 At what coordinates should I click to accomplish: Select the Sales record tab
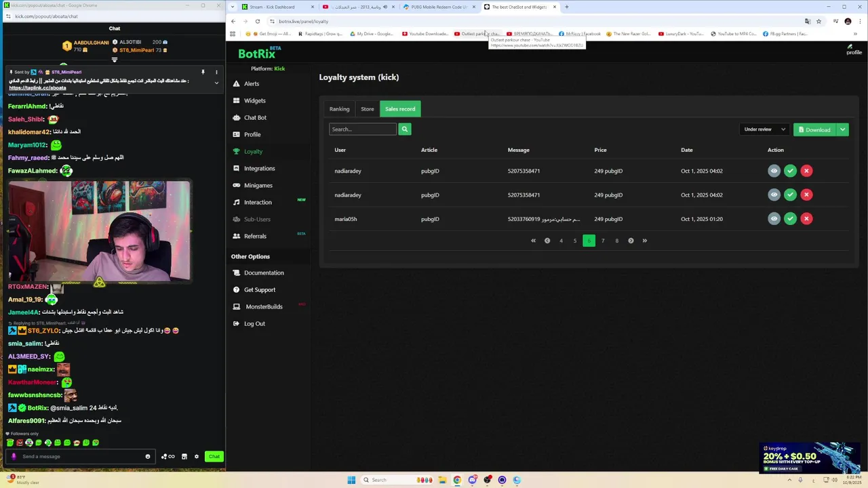coord(400,108)
